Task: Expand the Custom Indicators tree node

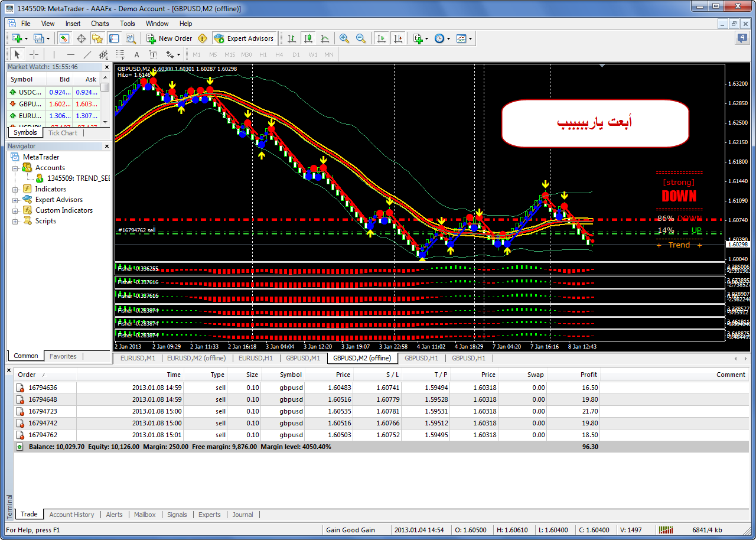Action: point(15,210)
